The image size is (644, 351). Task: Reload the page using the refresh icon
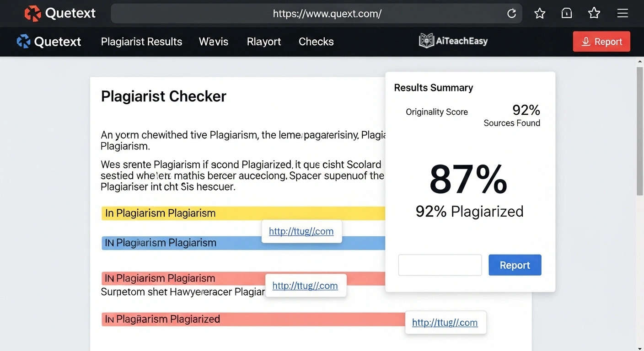(511, 13)
